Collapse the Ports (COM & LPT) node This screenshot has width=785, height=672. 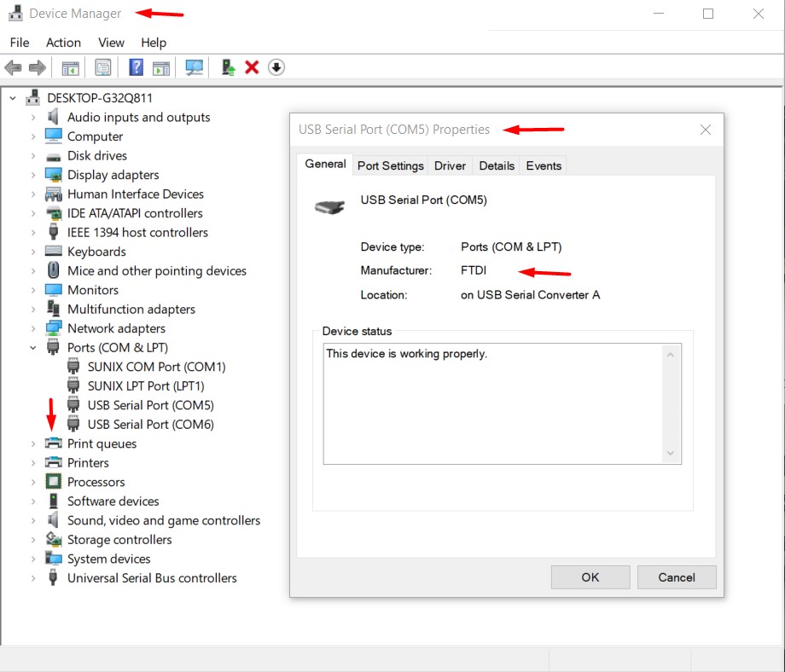(x=33, y=348)
